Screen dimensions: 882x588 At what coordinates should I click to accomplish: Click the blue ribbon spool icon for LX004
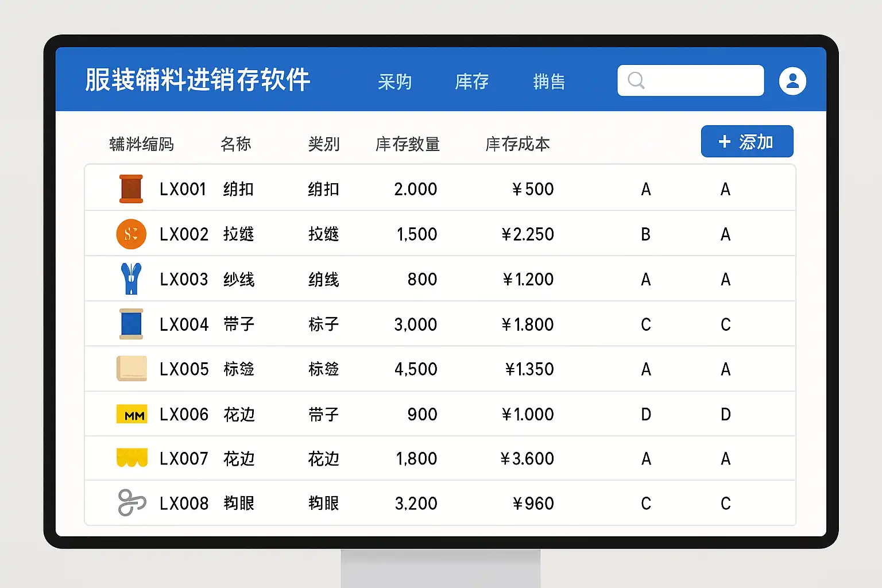click(x=131, y=324)
